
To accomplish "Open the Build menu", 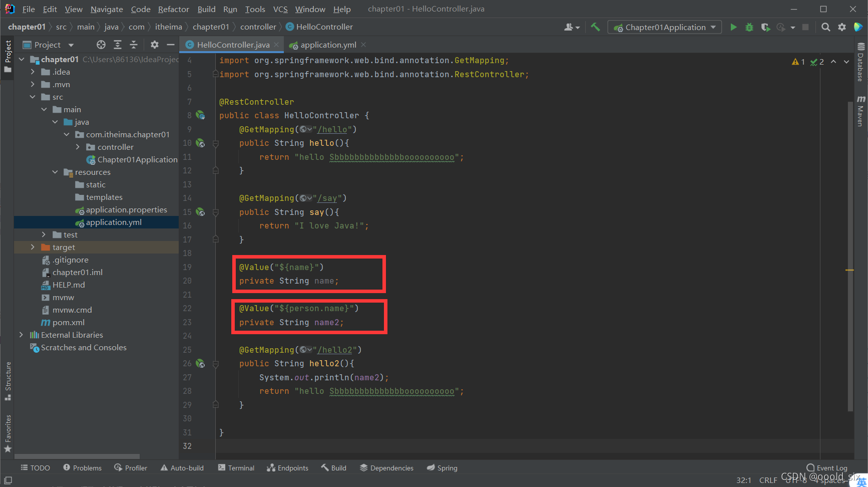I will (206, 9).
